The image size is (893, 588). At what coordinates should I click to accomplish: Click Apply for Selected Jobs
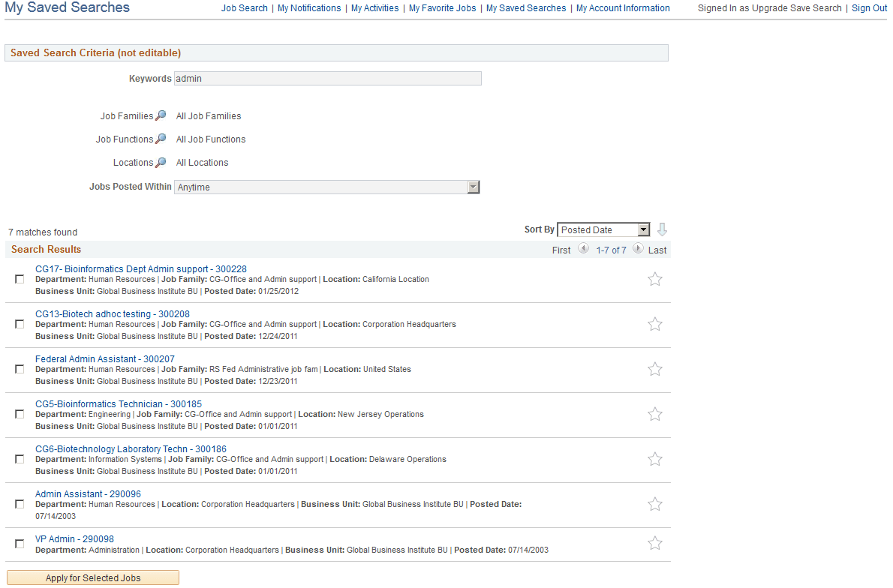(92, 577)
